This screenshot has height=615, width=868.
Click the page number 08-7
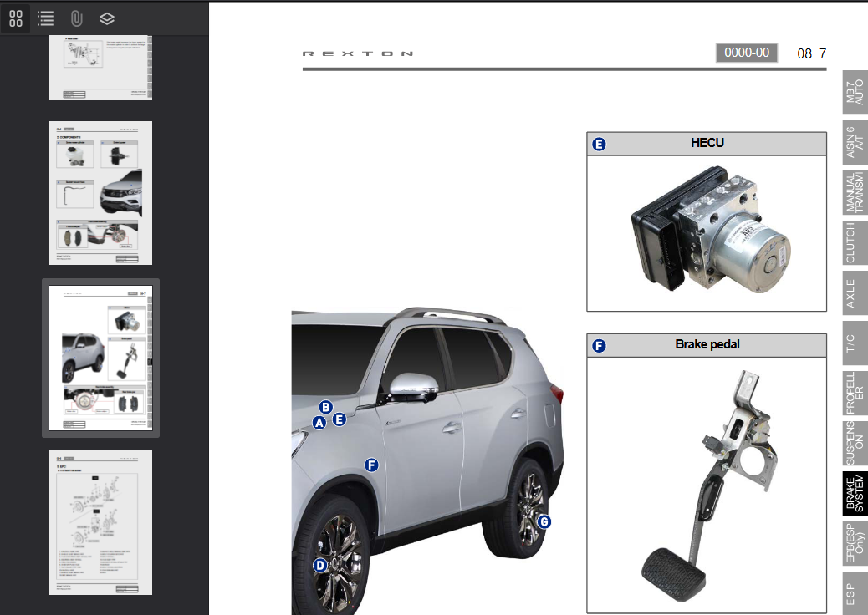tap(811, 53)
